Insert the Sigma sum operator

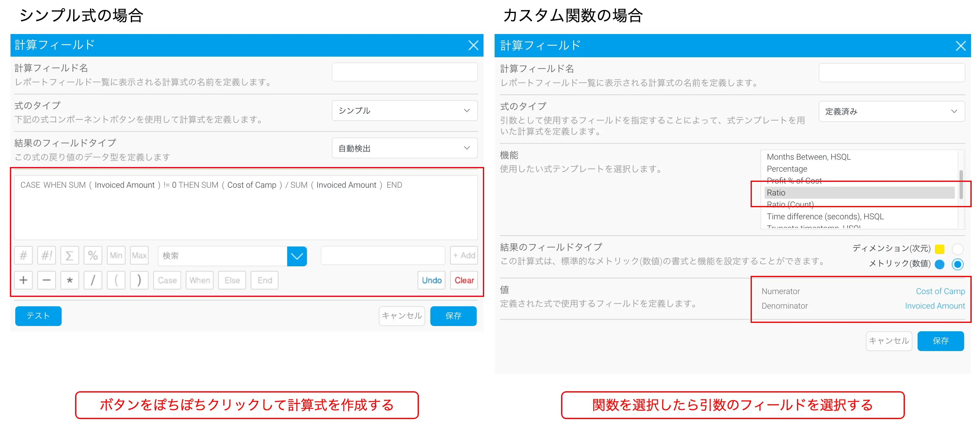[70, 255]
